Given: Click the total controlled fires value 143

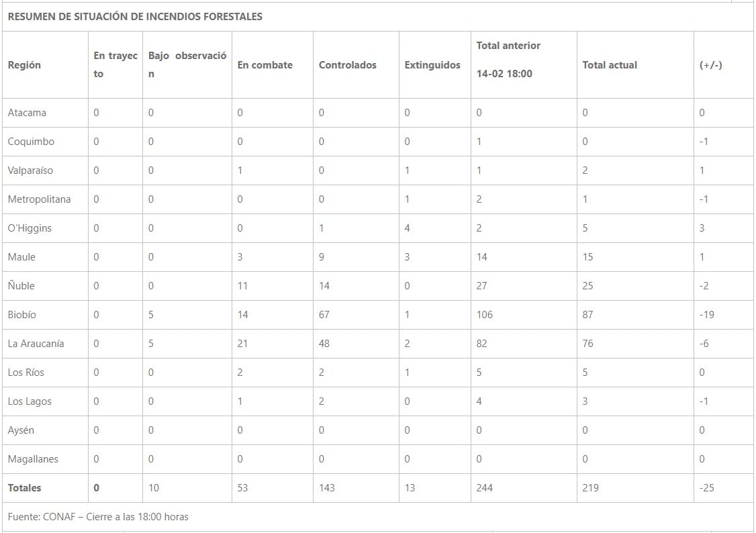Looking at the screenshot, I should coord(326,487).
